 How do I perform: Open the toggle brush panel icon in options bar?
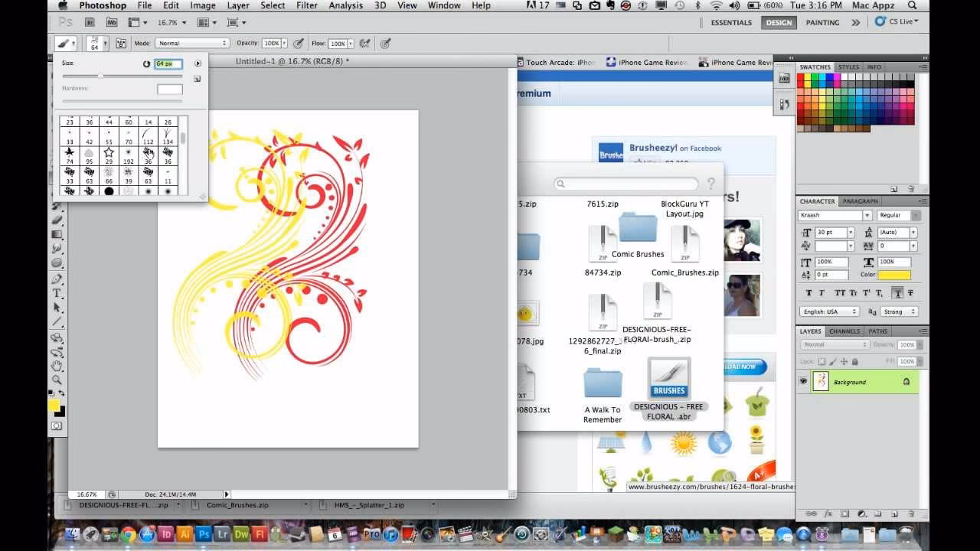click(121, 44)
